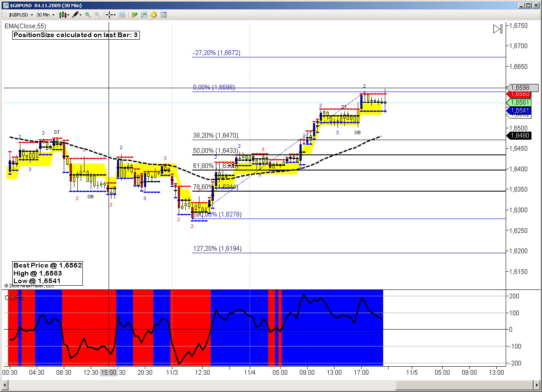Minimize the chart window

tap(521, 5)
